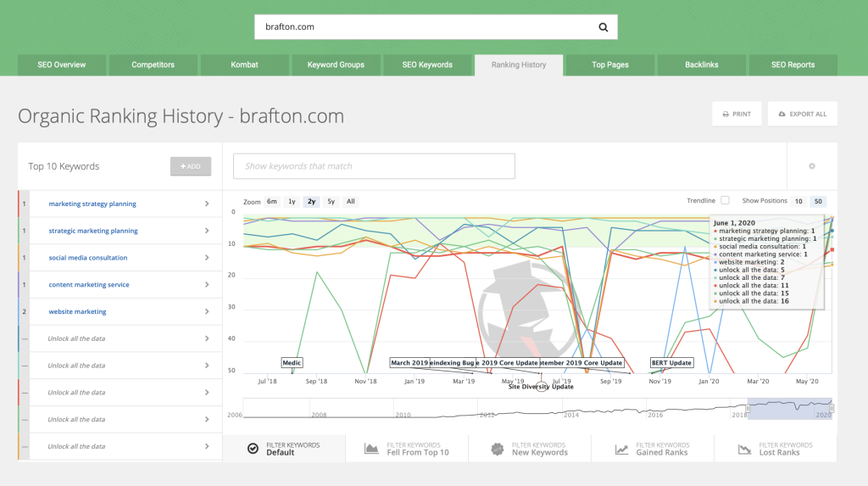Screen dimensions: 868x486
Task: Click the Gained Ranks graph icon
Action: click(621, 449)
